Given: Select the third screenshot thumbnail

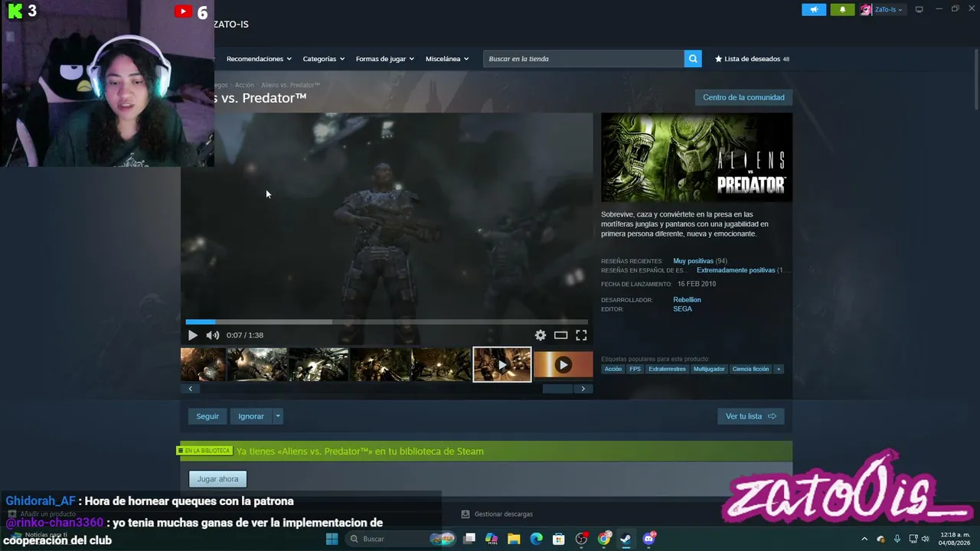Looking at the screenshot, I should [x=318, y=364].
